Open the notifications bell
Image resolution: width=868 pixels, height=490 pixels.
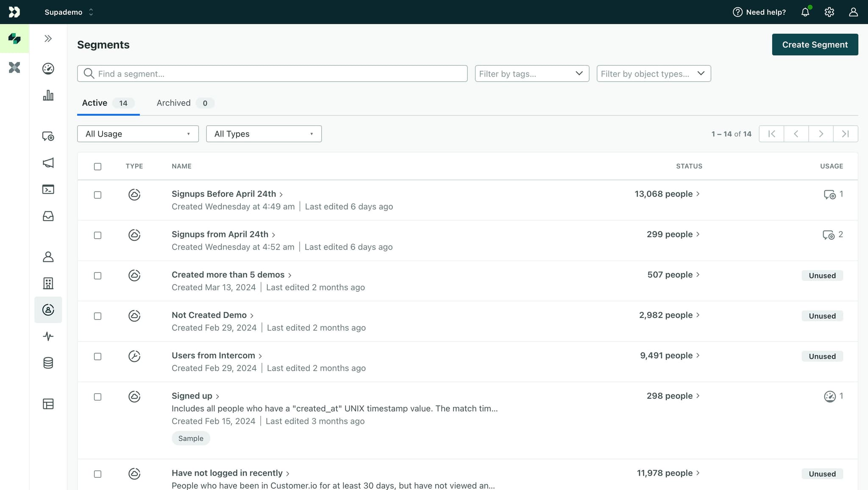[805, 12]
